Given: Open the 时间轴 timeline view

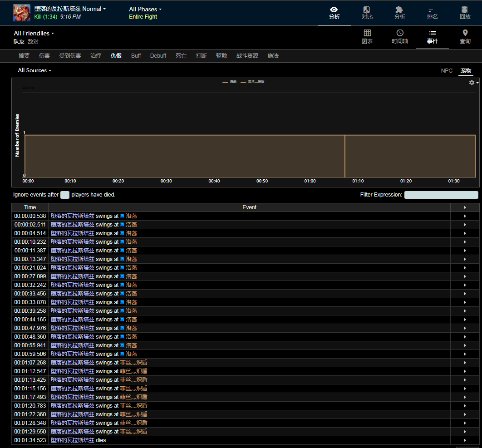Looking at the screenshot, I should coord(400,37).
